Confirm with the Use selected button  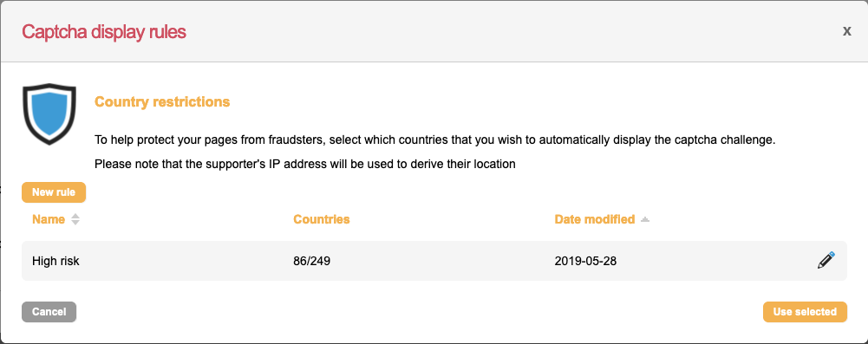coord(805,312)
